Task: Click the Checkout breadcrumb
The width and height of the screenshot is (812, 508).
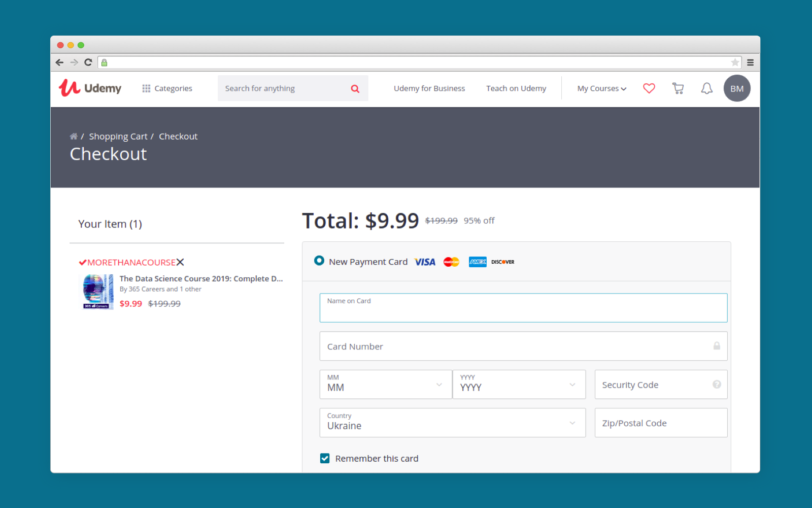Action: click(178, 136)
